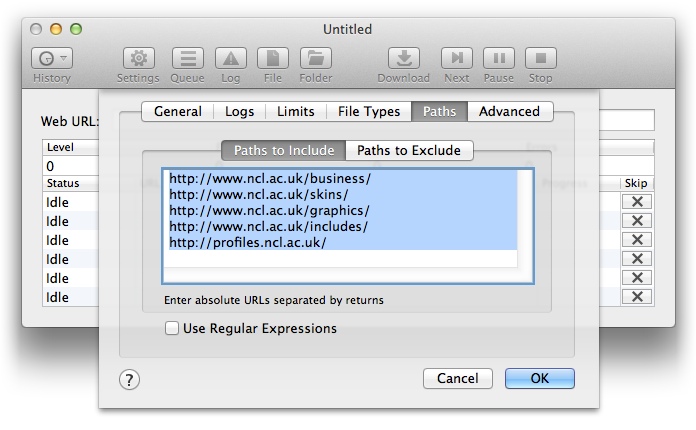The height and width of the screenshot is (430, 696).
Task: Open Settings gear in toolbar
Action: pos(138,59)
